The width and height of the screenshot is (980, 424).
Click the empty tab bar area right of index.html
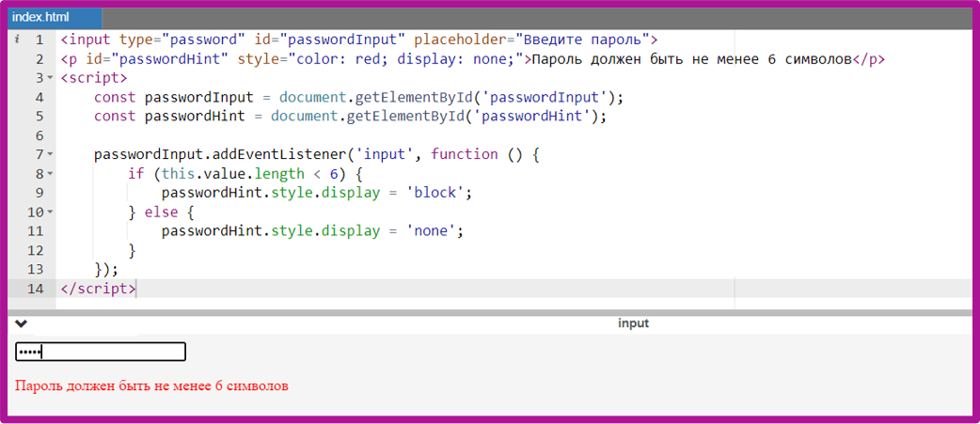pyautogui.click(x=536, y=17)
